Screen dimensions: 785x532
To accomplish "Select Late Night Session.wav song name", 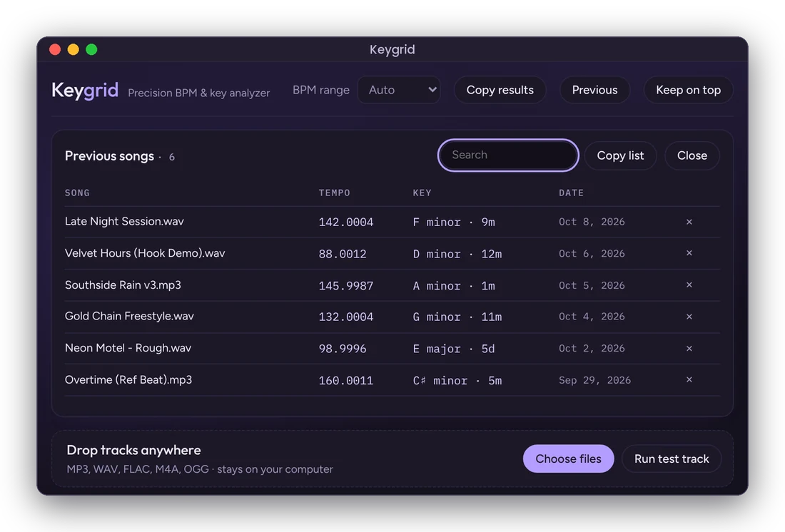I will point(124,221).
